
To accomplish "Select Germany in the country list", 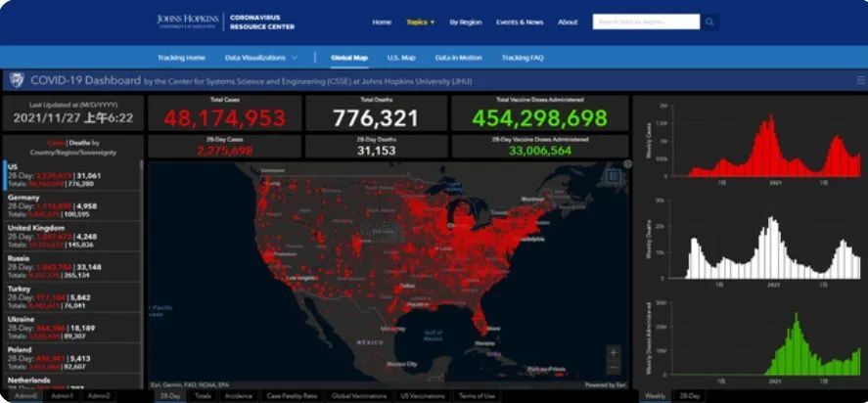I will tap(72, 206).
